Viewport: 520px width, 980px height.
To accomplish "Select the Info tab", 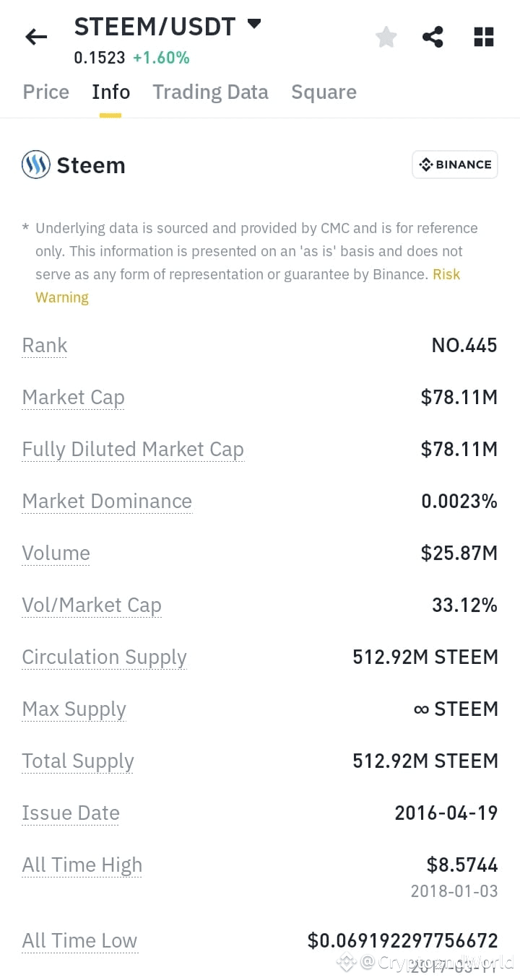I will pyautogui.click(x=110, y=92).
